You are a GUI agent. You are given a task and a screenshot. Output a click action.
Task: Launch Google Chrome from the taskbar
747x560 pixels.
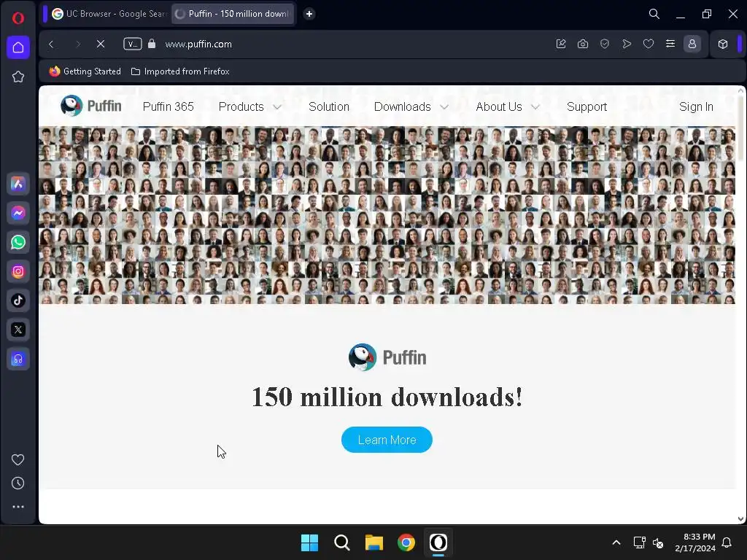tap(406, 542)
